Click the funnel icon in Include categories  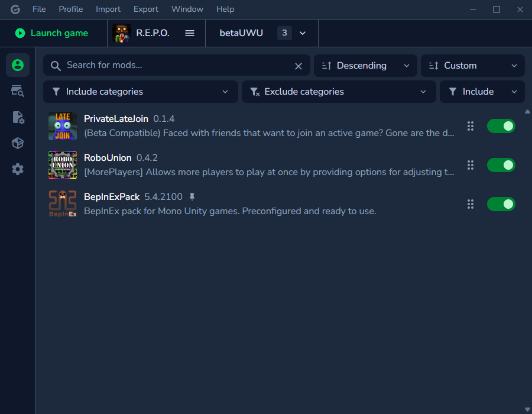(56, 92)
